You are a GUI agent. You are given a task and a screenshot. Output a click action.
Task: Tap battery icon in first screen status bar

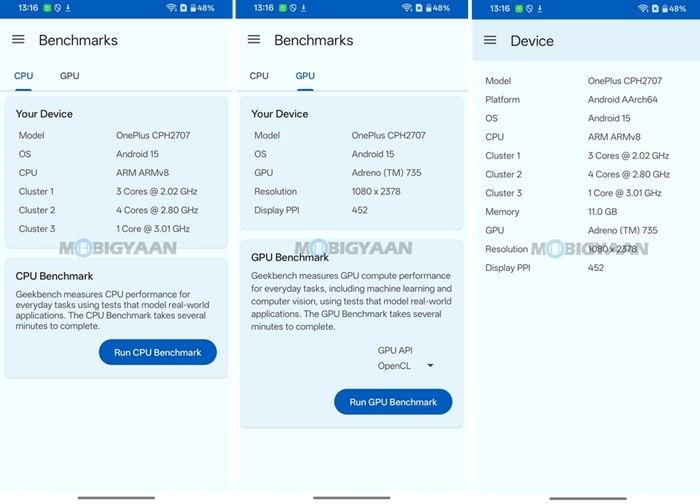click(193, 8)
